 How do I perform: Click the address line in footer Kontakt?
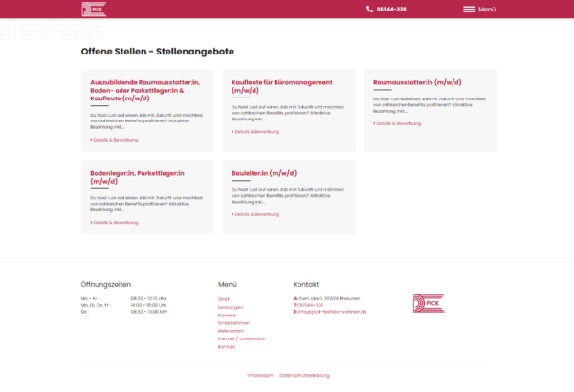(326, 298)
